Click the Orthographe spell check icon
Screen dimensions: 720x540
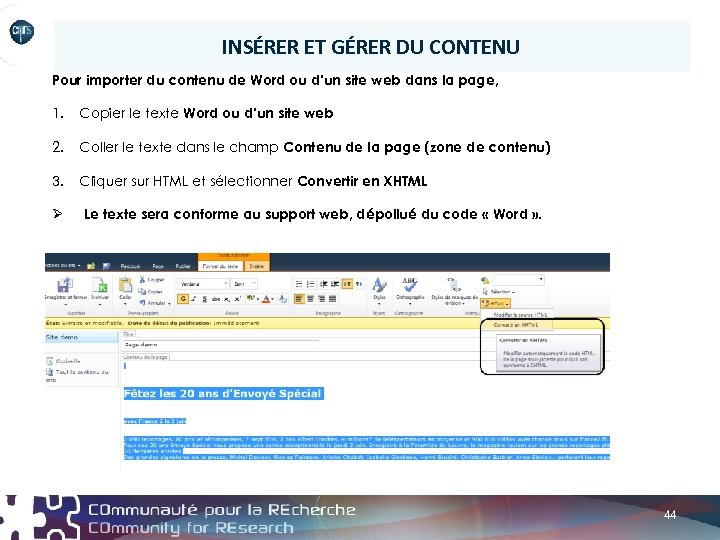click(x=410, y=285)
